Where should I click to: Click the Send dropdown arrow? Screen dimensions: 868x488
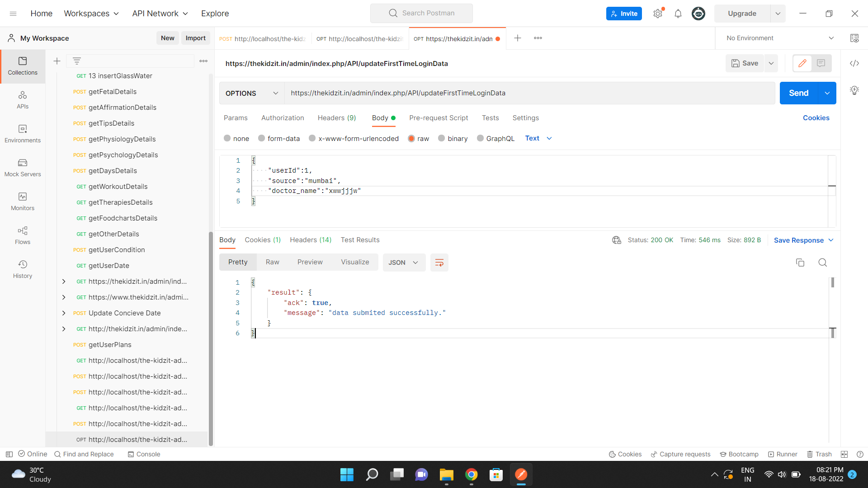coord(828,93)
